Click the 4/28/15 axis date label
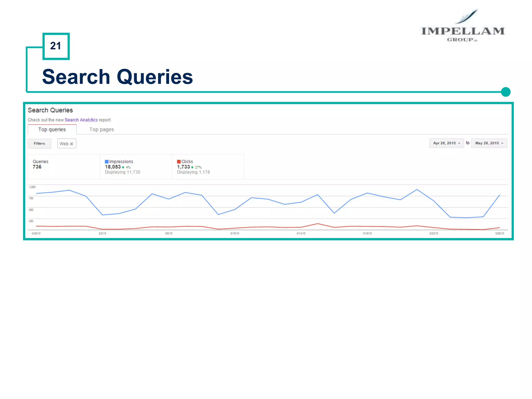Image resolution: width=532 pixels, height=399 pixels. [36, 234]
